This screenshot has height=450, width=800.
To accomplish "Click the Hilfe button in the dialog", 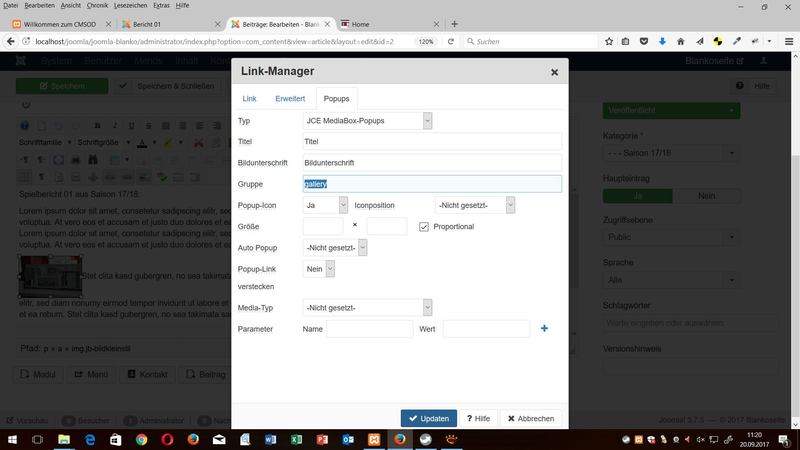I will [478, 418].
